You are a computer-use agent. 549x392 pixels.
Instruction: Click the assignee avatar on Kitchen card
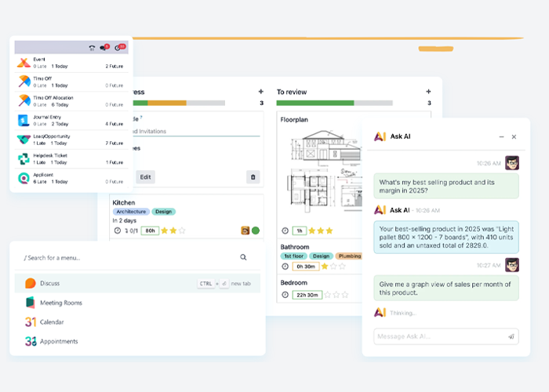245,230
